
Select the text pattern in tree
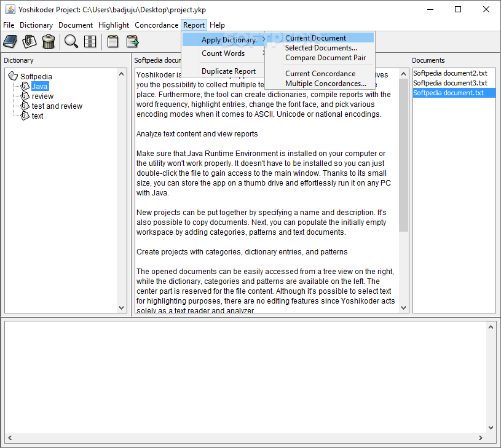click(x=37, y=116)
